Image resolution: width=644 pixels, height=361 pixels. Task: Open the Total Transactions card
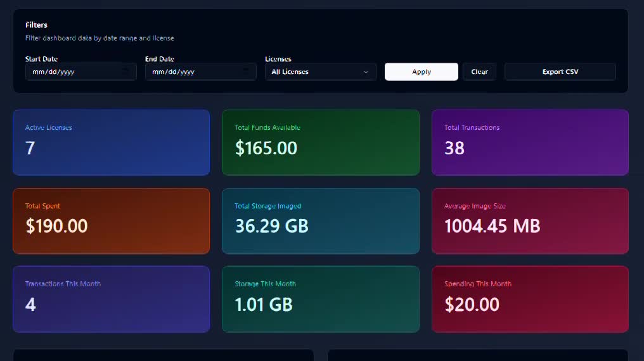530,142
